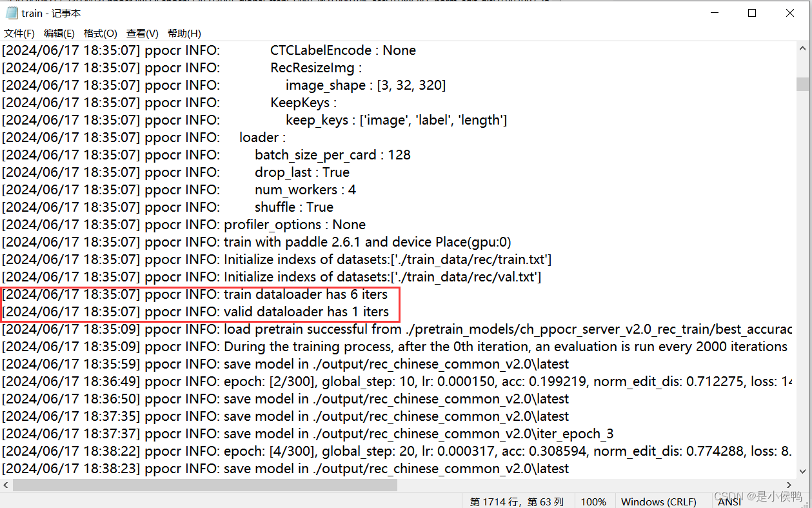
Task: Open the 查看(V) menu
Action: click(142, 33)
